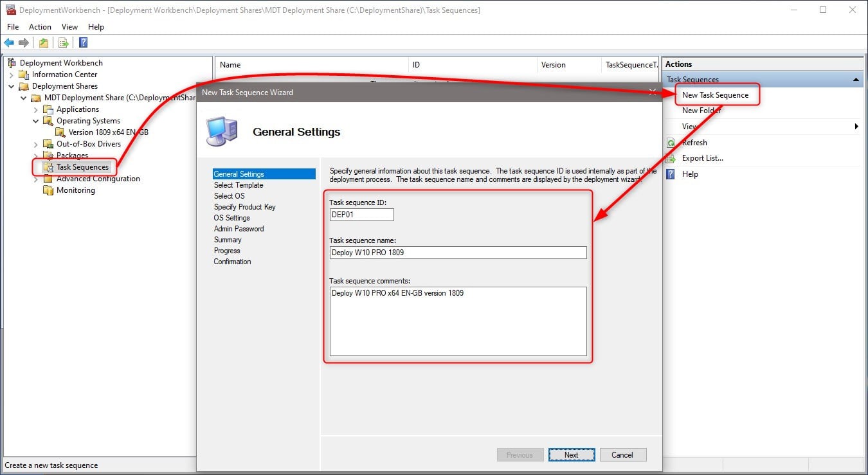Click the Help icon in Actions pane
The height and width of the screenshot is (475, 868).
[671, 174]
